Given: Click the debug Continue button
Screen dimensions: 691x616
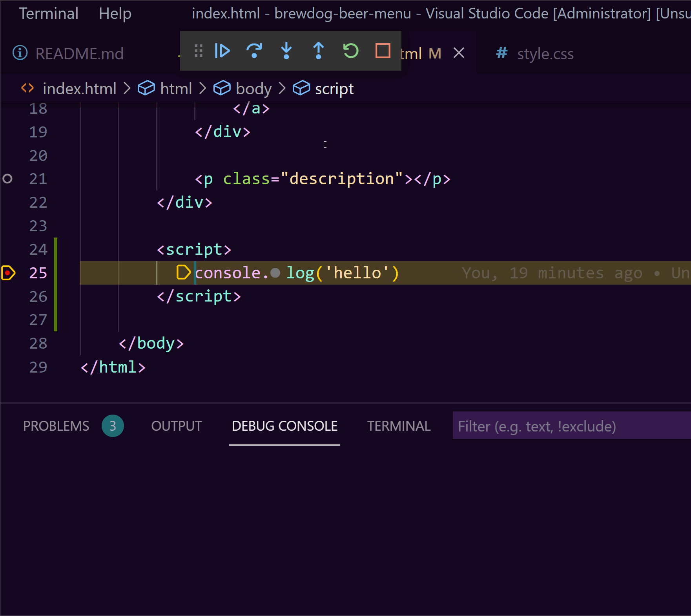Looking at the screenshot, I should coord(222,51).
